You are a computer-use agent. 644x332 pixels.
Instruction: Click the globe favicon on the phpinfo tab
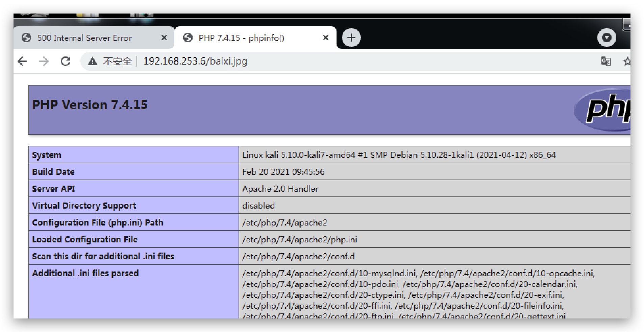188,38
